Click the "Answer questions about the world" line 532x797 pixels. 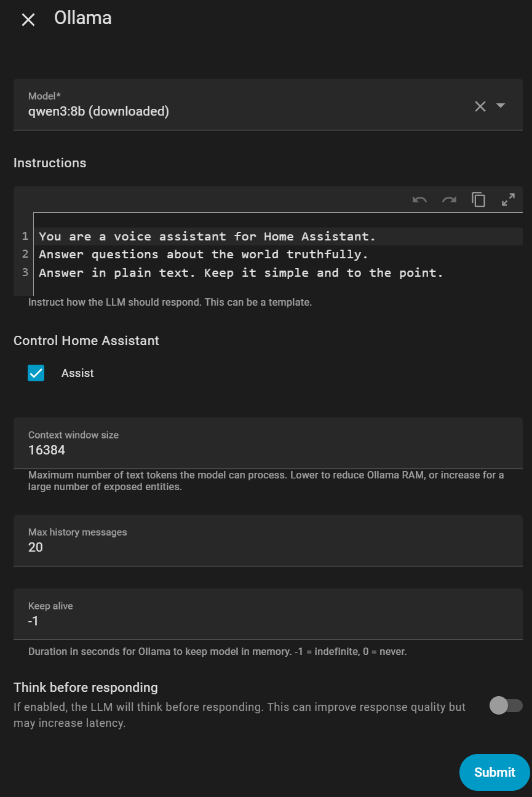click(203, 254)
